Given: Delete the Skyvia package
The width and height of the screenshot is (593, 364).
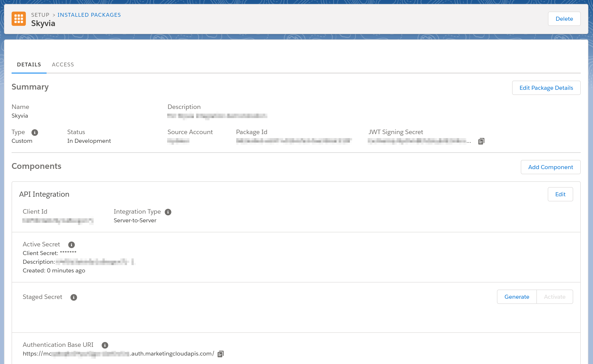Looking at the screenshot, I should pyautogui.click(x=564, y=19).
